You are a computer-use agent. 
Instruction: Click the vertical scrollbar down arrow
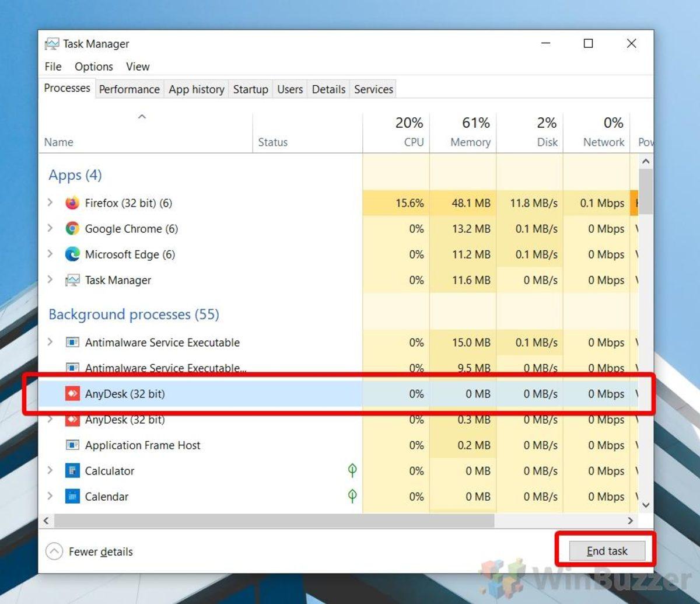tap(646, 505)
